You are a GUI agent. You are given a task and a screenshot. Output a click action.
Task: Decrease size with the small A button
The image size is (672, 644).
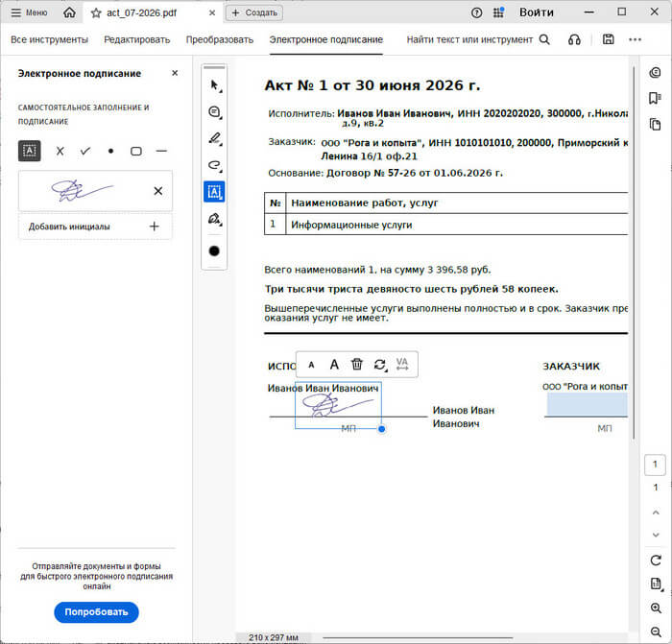click(x=312, y=365)
